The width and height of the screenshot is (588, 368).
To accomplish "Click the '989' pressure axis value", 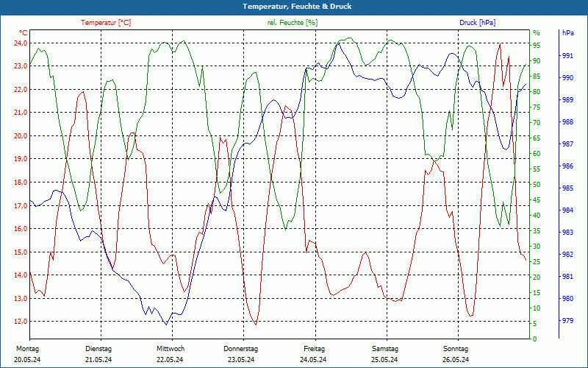I will click(x=568, y=100).
